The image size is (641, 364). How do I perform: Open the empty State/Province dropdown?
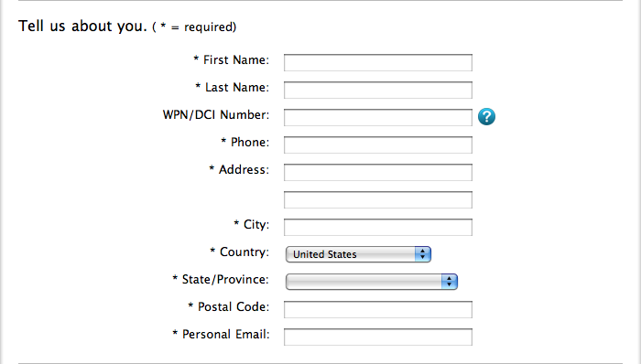(x=372, y=282)
